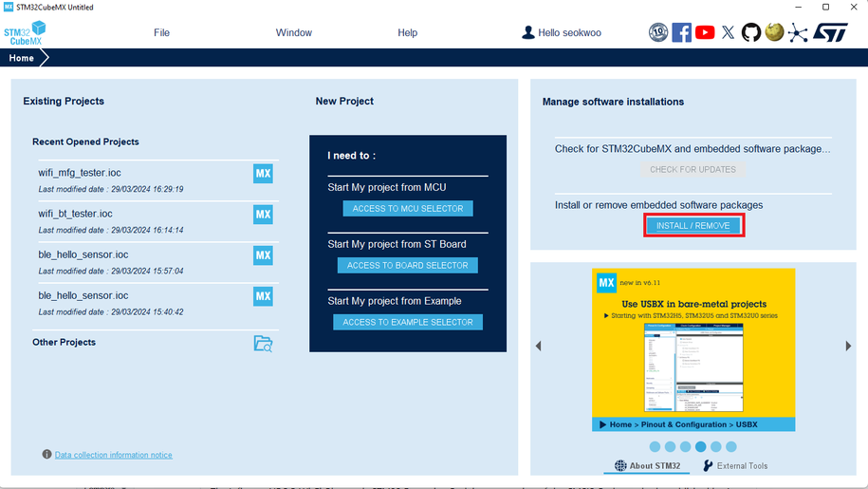Open the GitHub icon link
The height and width of the screenshot is (489, 868).
click(x=751, y=32)
